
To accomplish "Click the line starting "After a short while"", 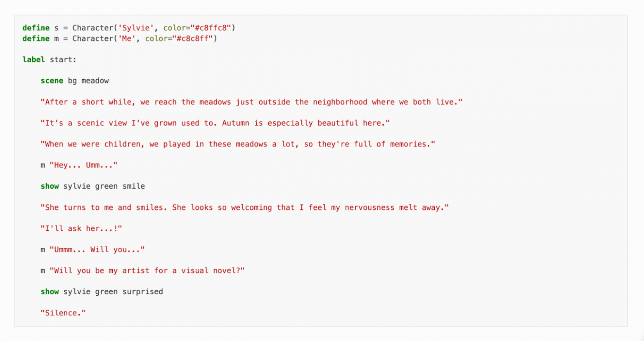I will (251, 102).
